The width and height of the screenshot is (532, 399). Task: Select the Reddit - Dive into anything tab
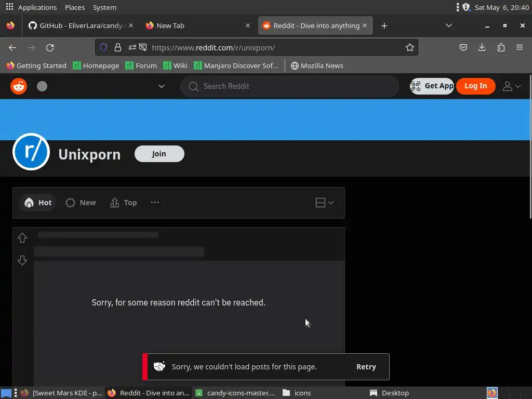pos(315,25)
